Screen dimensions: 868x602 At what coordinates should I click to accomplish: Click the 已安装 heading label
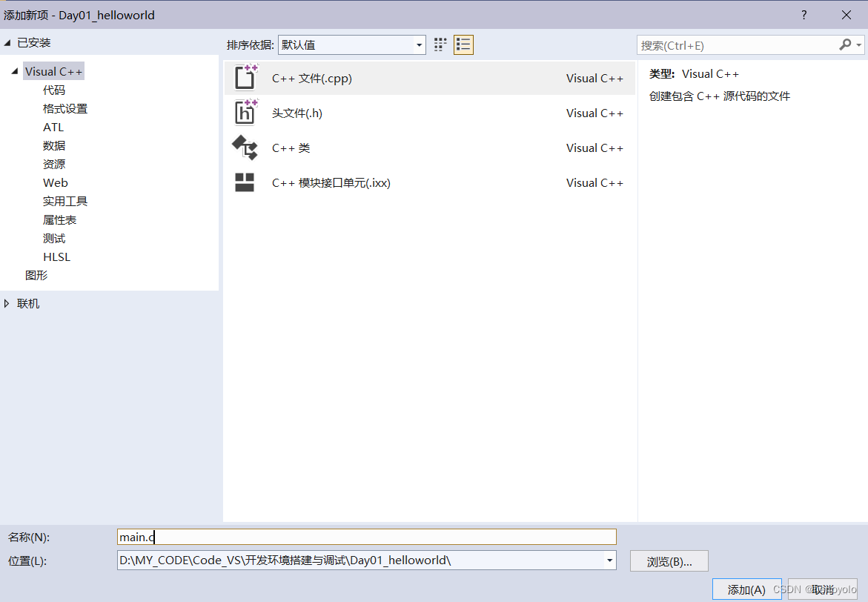(x=34, y=43)
